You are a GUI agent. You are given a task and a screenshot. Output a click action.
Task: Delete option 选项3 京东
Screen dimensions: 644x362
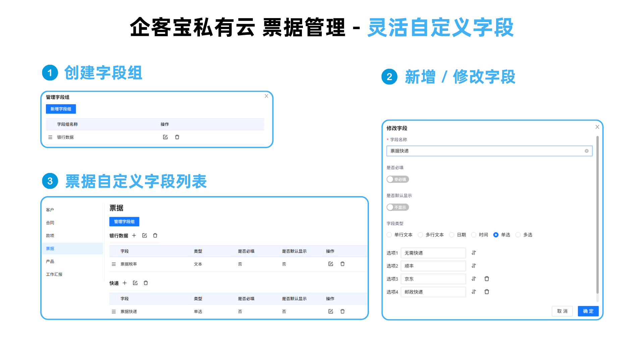click(487, 279)
